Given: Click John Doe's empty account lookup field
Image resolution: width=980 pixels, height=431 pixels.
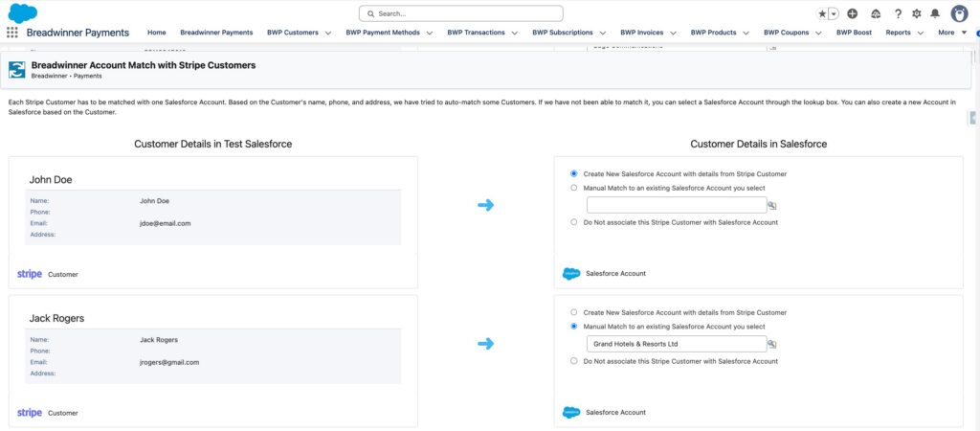Looking at the screenshot, I should (x=677, y=205).
